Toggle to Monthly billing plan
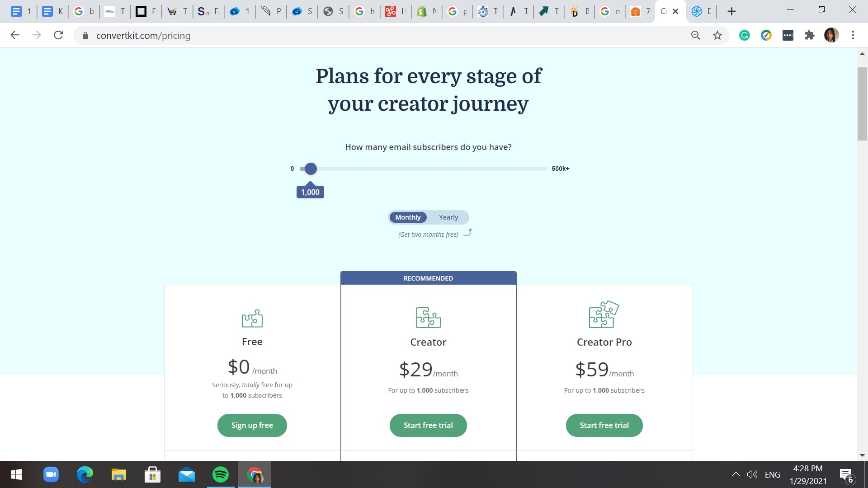 (x=408, y=216)
